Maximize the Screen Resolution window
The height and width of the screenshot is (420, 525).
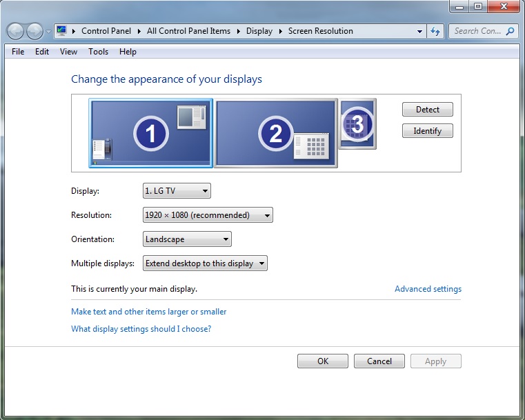pyautogui.click(x=478, y=6)
